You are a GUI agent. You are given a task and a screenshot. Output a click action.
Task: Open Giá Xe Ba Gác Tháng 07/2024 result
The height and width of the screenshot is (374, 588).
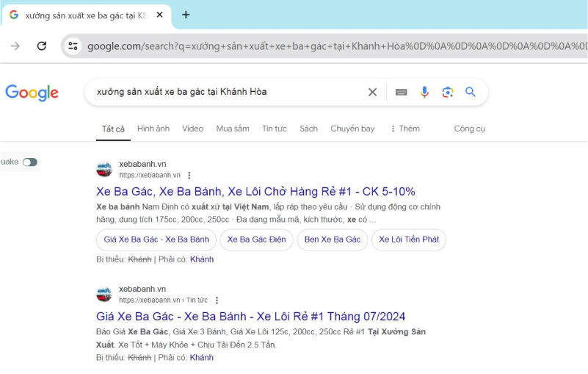[250, 317]
